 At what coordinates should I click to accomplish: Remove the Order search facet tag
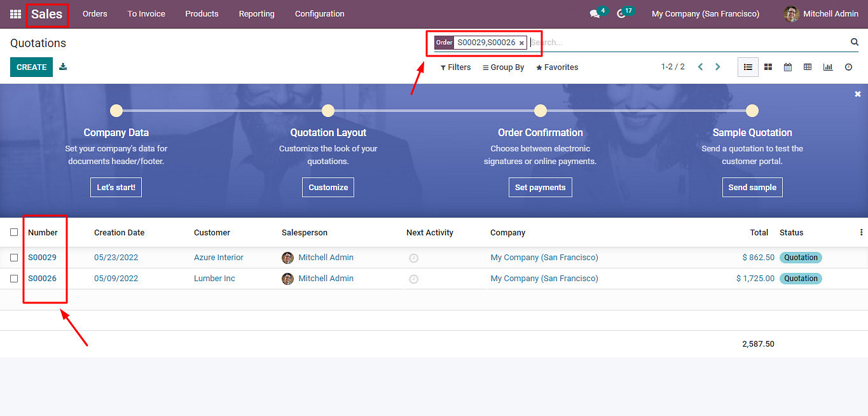click(521, 43)
